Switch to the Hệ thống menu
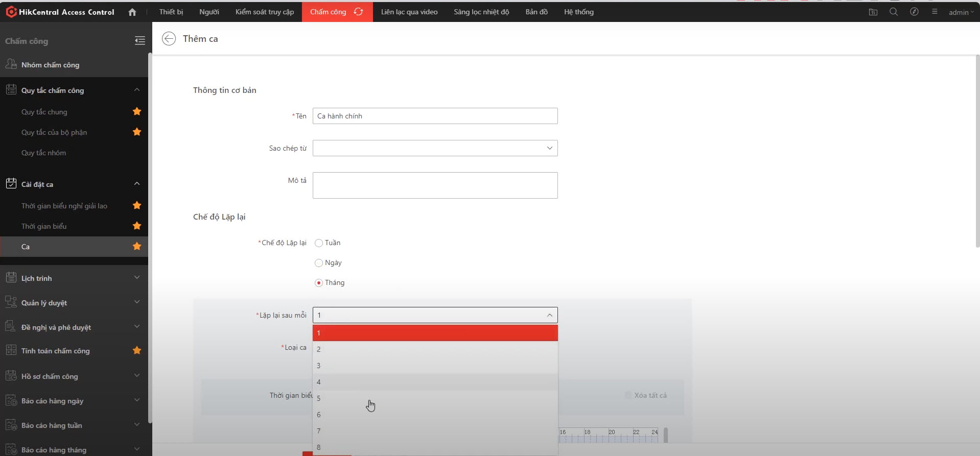 578,12
